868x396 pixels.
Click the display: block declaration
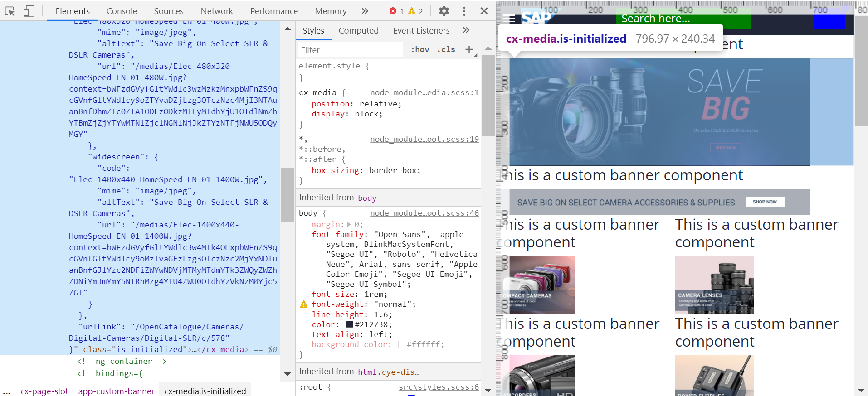[347, 114]
